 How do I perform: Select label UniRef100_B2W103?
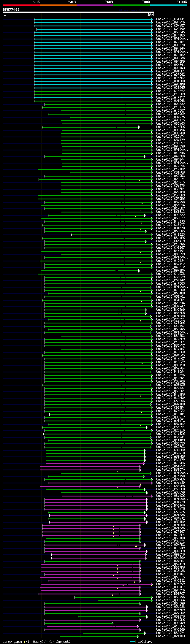coord(170,636)
